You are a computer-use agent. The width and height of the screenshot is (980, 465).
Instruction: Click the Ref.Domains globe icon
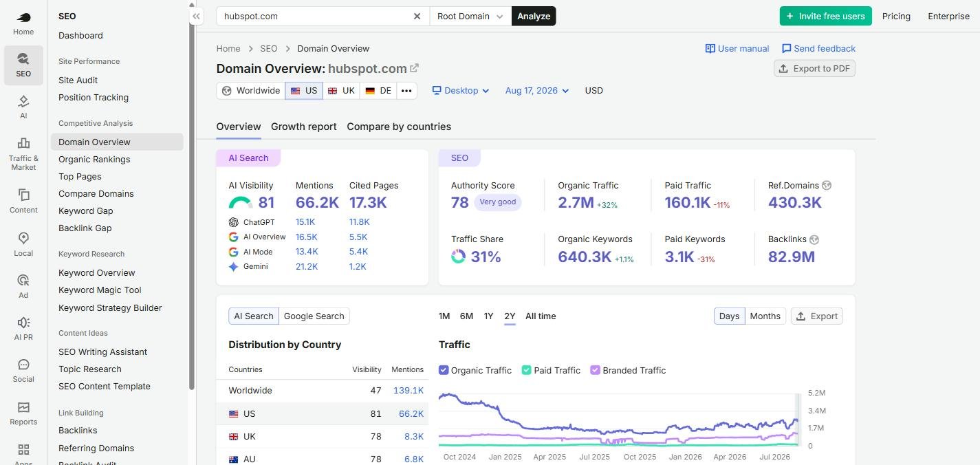click(x=827, y=185)
